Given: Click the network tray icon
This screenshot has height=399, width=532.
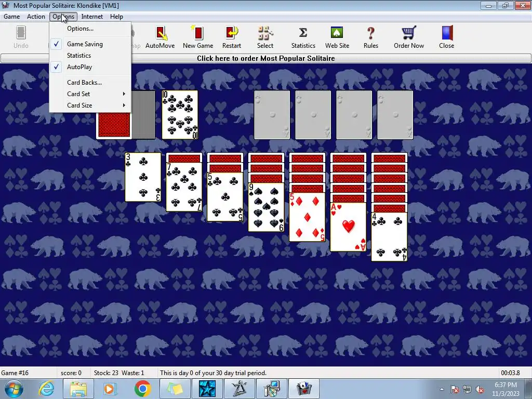Looking at the screenshot, I should 467,390.
